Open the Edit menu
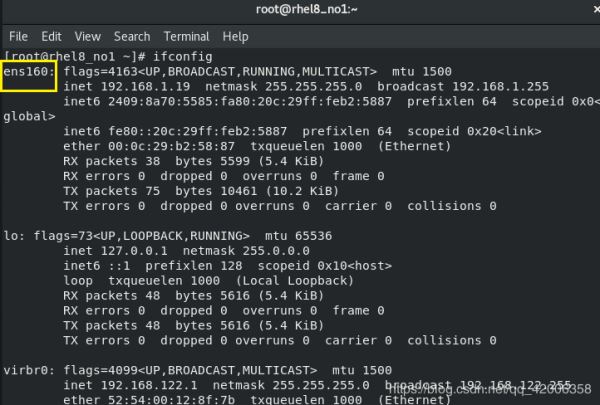Viewport: 600px width, 405px height. (51, 37)
